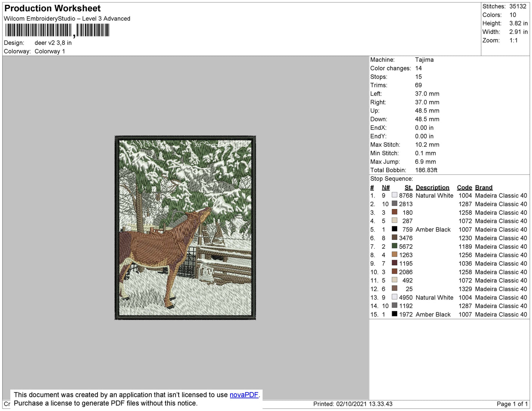The width and height of the screenshot is (532, 411).
Task: Click the St. column header
Action: coord(408,188)
